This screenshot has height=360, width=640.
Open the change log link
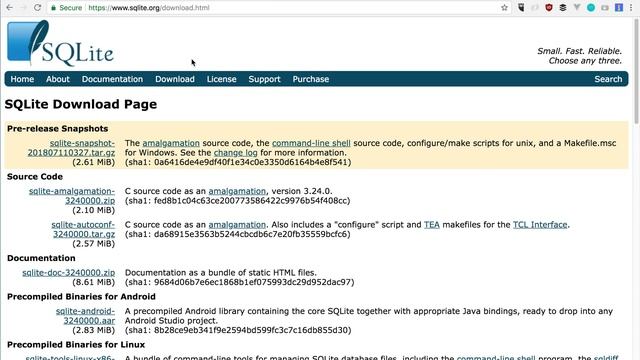pos(236,153)
